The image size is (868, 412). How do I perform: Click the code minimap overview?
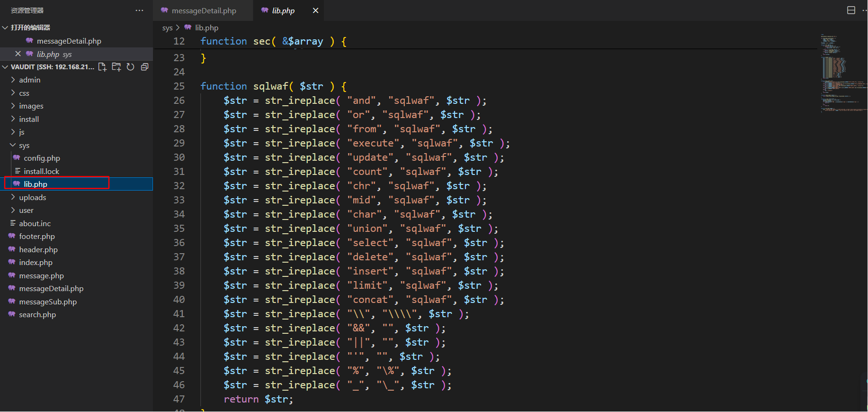[x=843, y=73]
